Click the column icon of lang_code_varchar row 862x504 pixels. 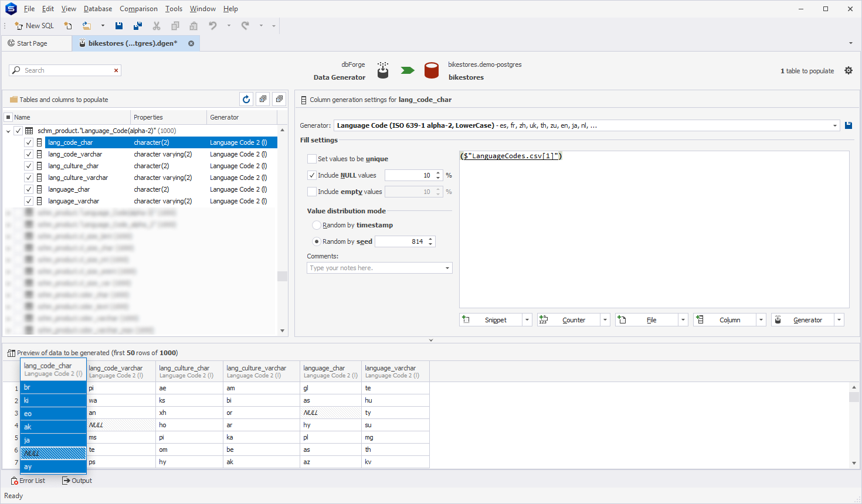pyautogui.click(x=39, y=154)
